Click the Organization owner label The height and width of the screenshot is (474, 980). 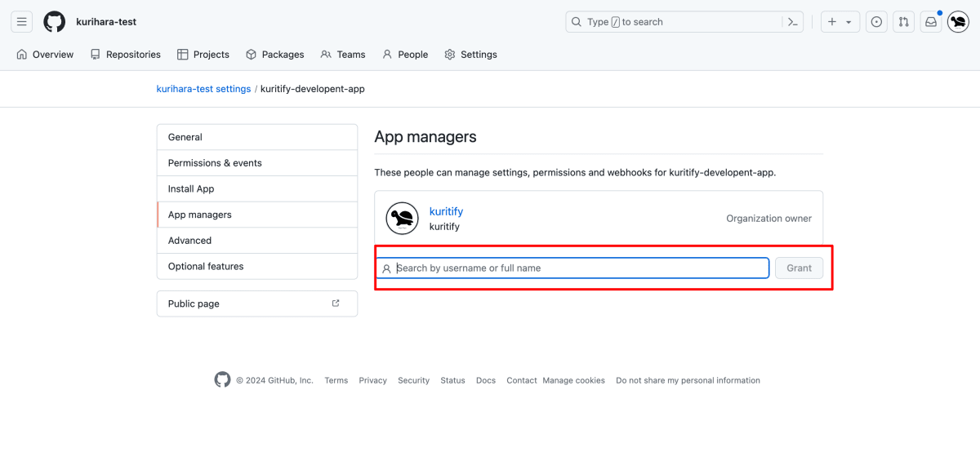tap(768, 219)
